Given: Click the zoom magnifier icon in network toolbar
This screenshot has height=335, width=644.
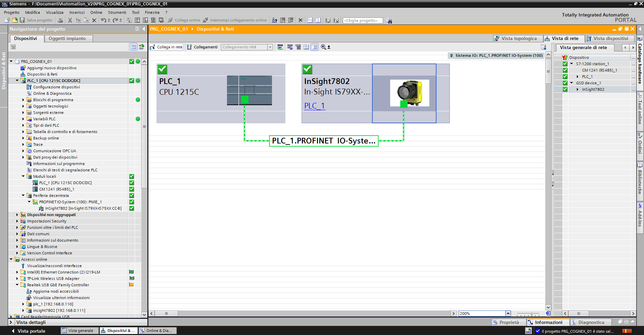Looking at the screenshot, I should (x=323, y=47).
